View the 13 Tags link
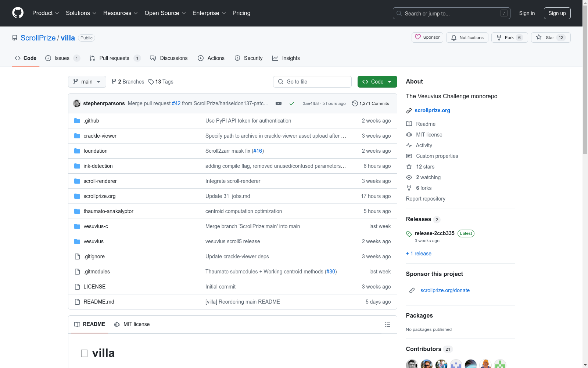Viewport: 588px width, 368px height. tap(161, 82)
